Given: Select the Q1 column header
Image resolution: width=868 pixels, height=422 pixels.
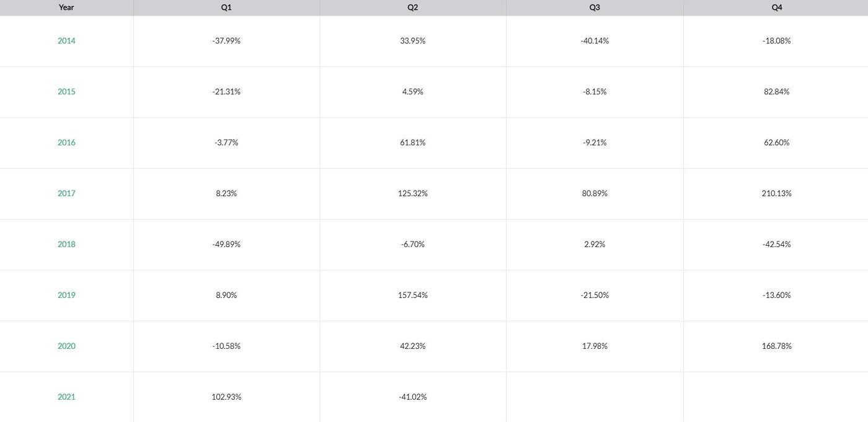Looking at the screenshot, I should click(226, 7).
